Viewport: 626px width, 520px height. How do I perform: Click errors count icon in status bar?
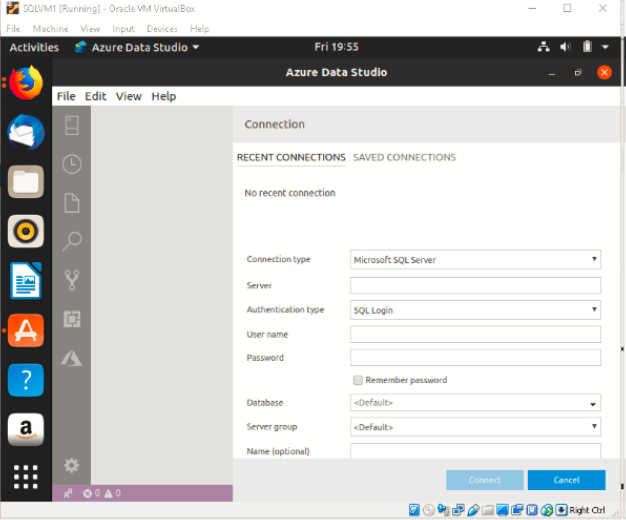(x=87, y=493)
